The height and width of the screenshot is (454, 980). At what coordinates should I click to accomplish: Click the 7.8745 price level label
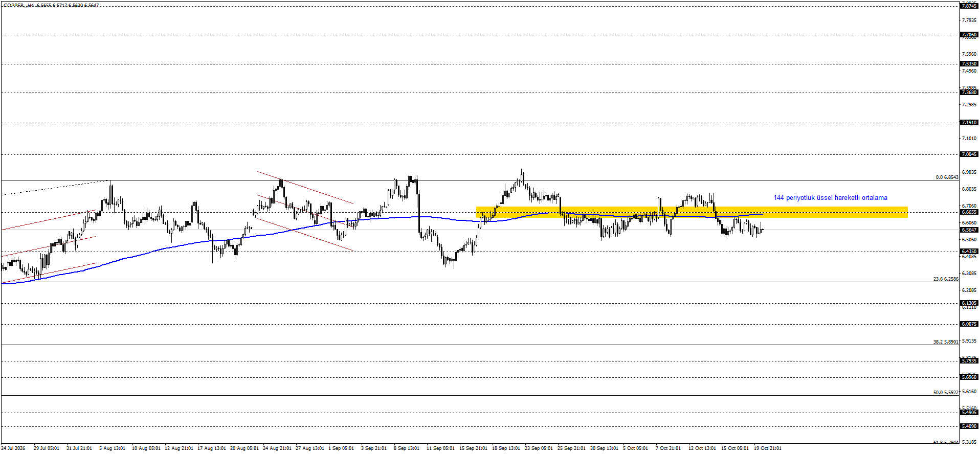[969, 6]
